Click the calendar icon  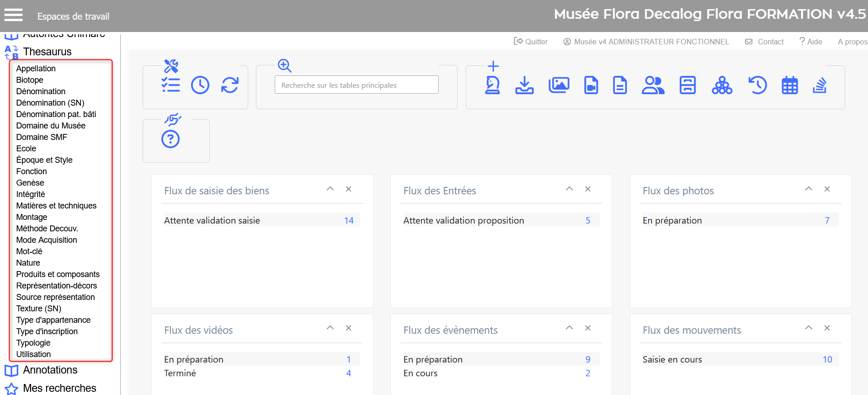pos(789,85)
